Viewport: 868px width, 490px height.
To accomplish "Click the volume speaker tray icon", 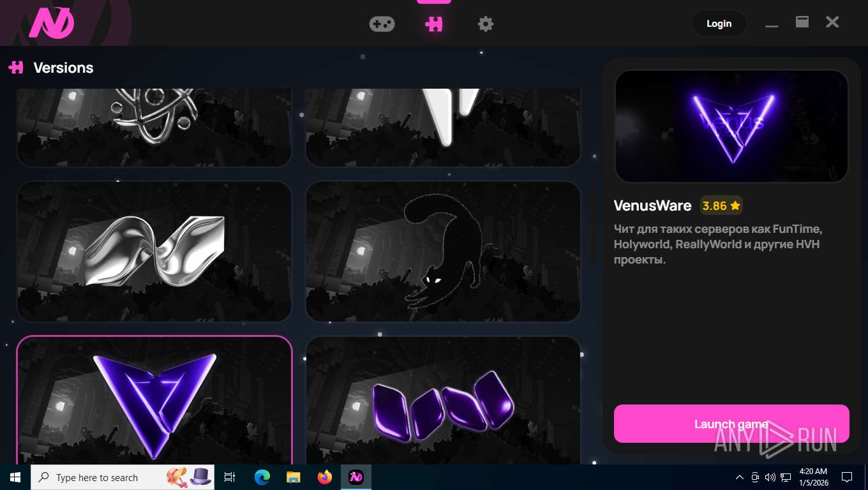I will (770, 477).
